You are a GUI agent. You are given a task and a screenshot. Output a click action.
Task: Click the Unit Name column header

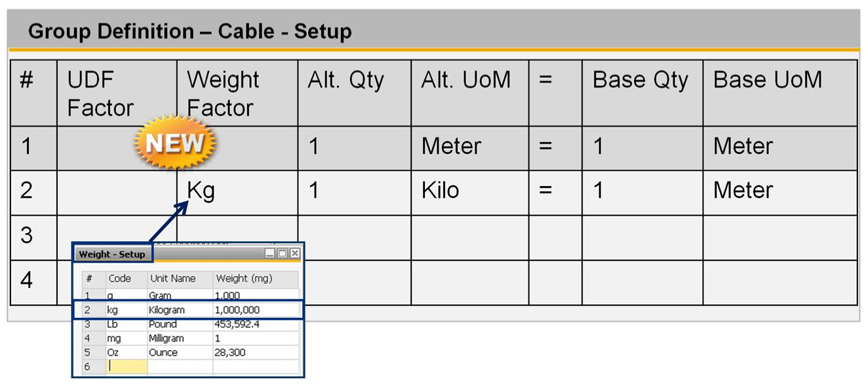click(x=173, y=277)
